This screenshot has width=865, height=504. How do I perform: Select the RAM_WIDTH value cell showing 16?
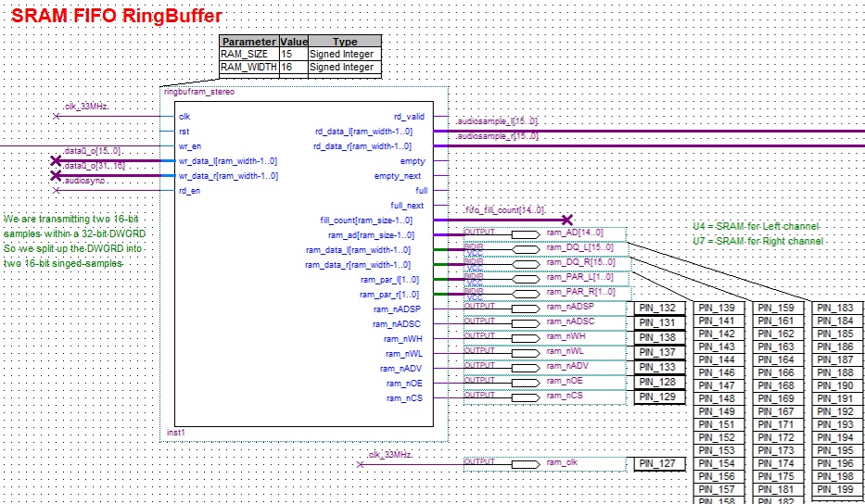[293, 68]
